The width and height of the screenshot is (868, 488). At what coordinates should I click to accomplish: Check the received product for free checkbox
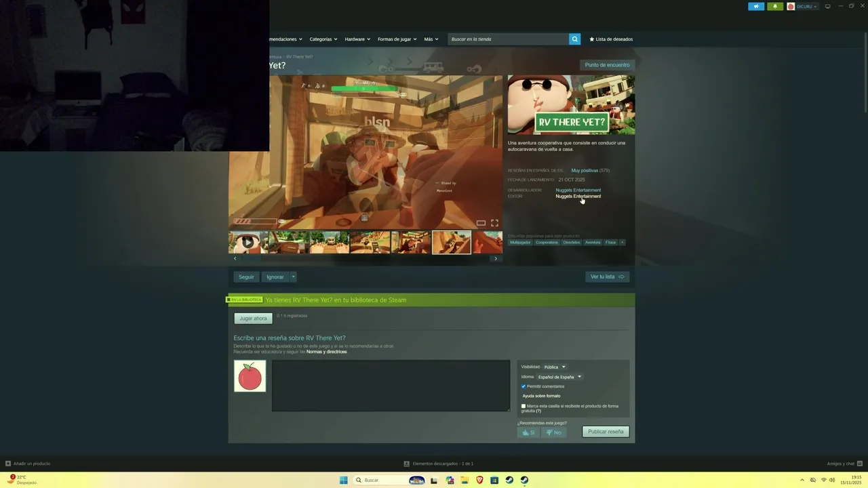pyautogui.click(x=524, y=406)
